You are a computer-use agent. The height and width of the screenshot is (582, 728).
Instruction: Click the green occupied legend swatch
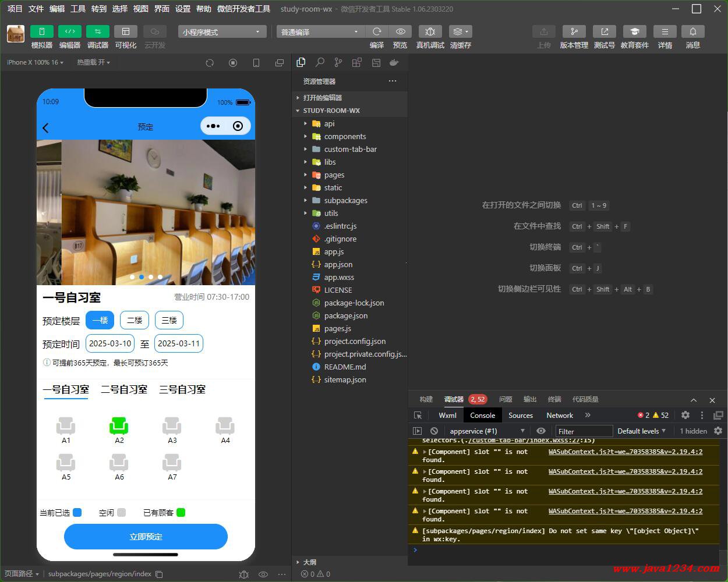pos(181,513)
